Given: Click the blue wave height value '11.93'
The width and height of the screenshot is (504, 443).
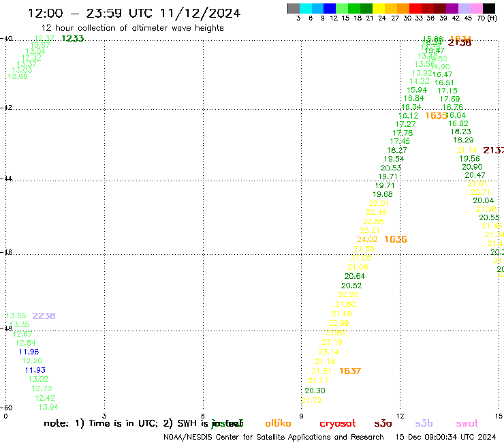Looking at the screenshot, I should 35,370.
